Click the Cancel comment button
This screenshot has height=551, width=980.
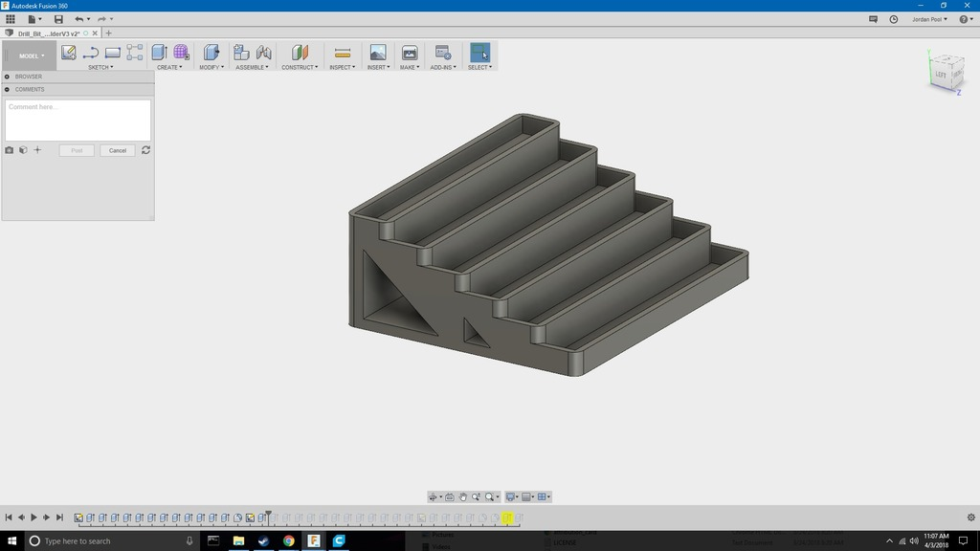tap(117, 150)
